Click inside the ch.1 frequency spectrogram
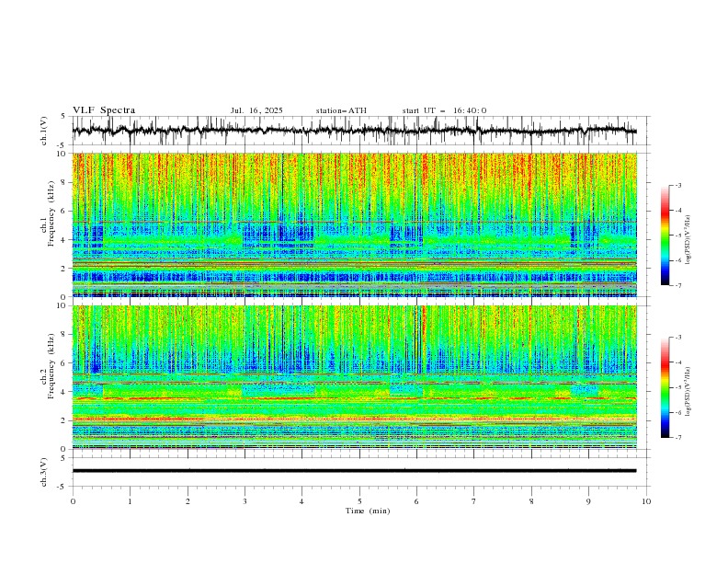The width and height of the screenshot is (728, 563). pyautogui.click(x=355, y=224)
